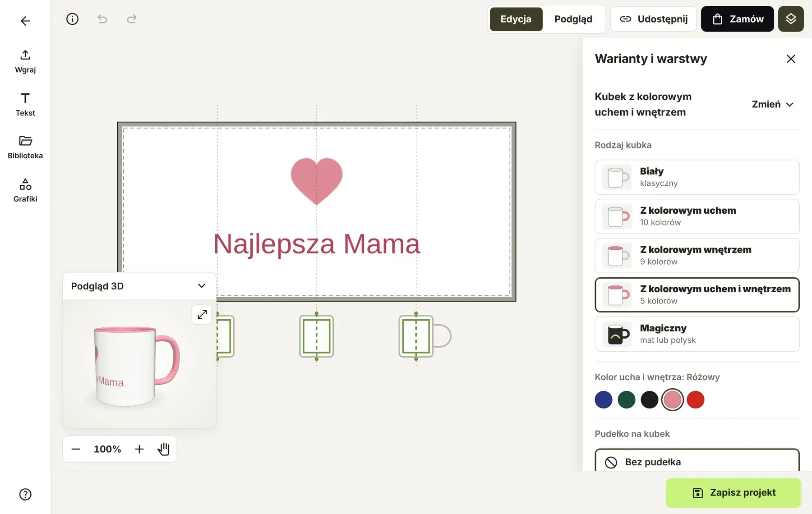Undo the last action
Viewport: 812px width, 514px height.
[102, 19]
